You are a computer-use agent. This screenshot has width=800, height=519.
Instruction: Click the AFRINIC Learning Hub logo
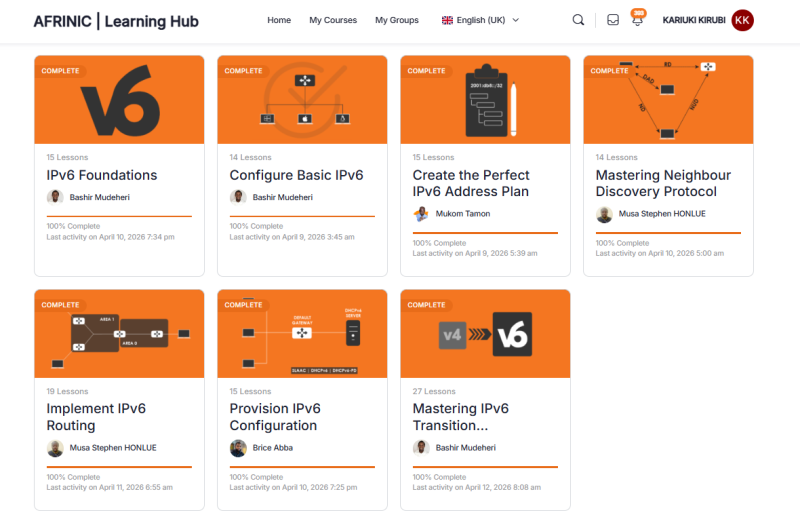(116, 21)
